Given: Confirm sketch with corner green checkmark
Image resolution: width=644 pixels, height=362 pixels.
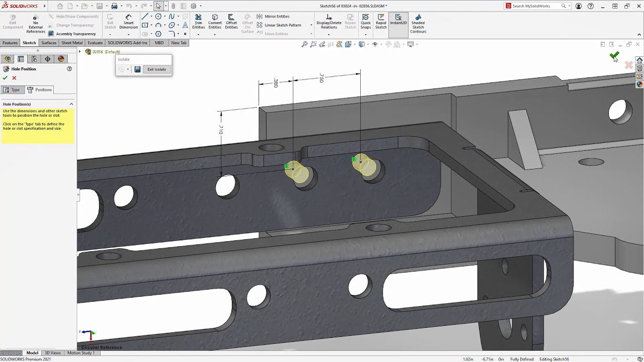Looking at the screenshot, I should pos(614,55).
